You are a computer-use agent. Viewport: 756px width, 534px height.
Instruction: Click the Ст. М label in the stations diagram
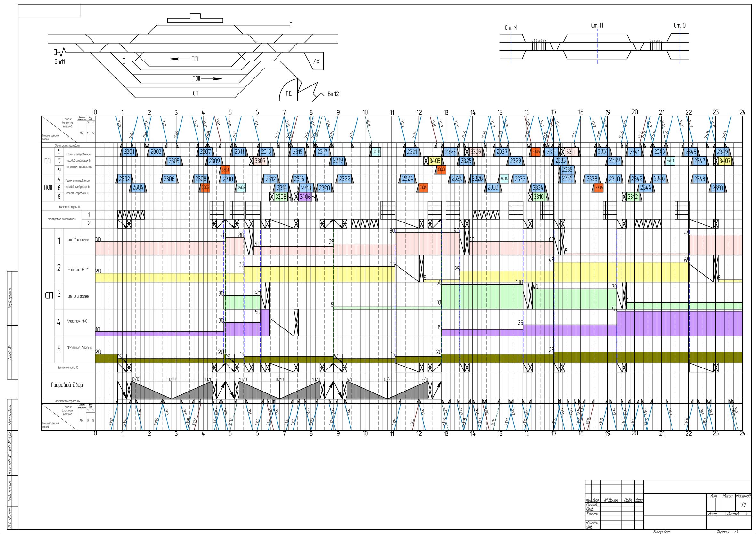point(511,28)
